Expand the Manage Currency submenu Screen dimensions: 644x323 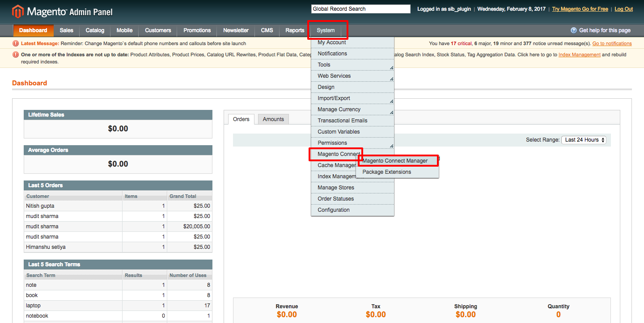coord(352,109)
